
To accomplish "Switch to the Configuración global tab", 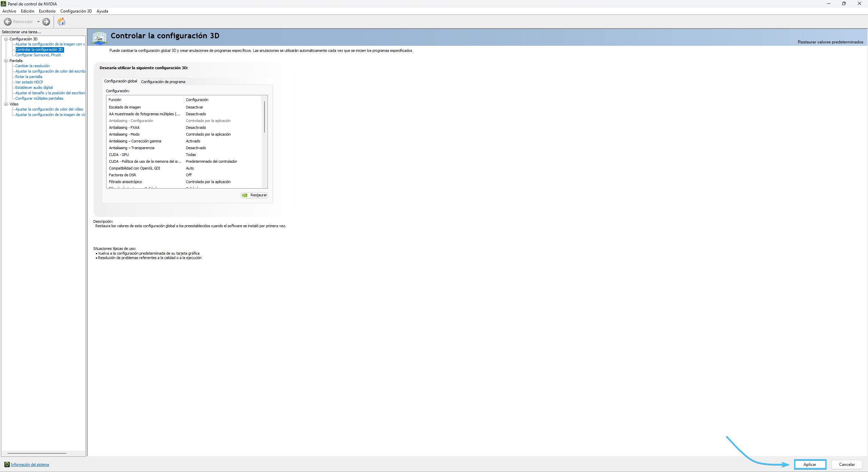I will [121, 81].
